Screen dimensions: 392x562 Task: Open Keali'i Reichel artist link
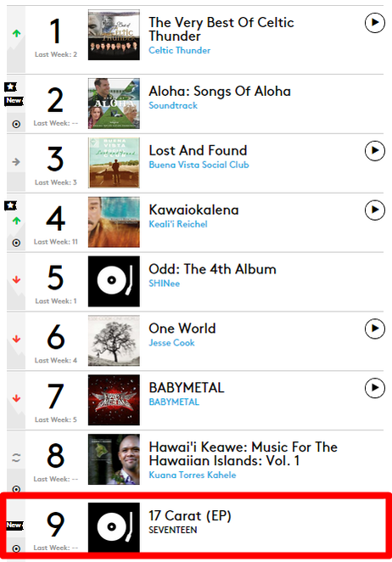[x=178, y=224]
